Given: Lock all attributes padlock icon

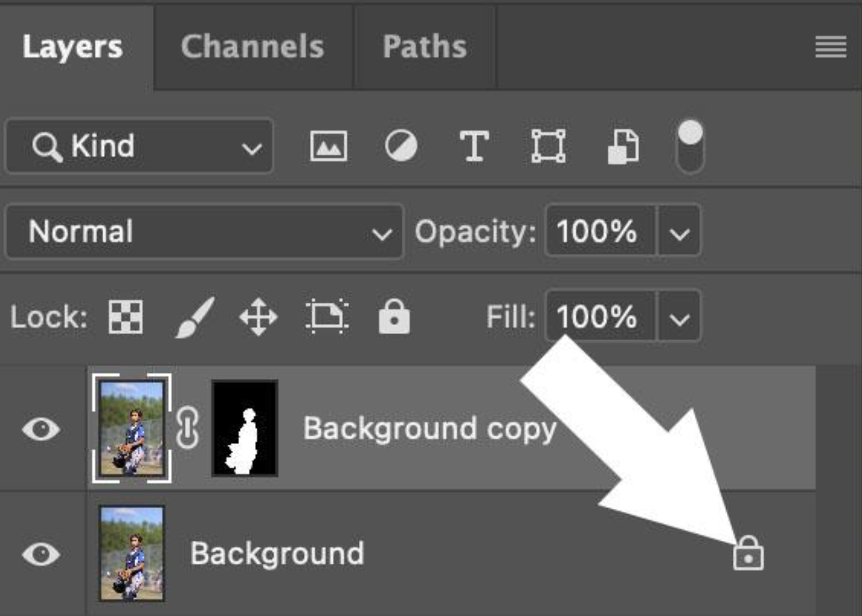Looking at the screenshot, I should 394,316.
